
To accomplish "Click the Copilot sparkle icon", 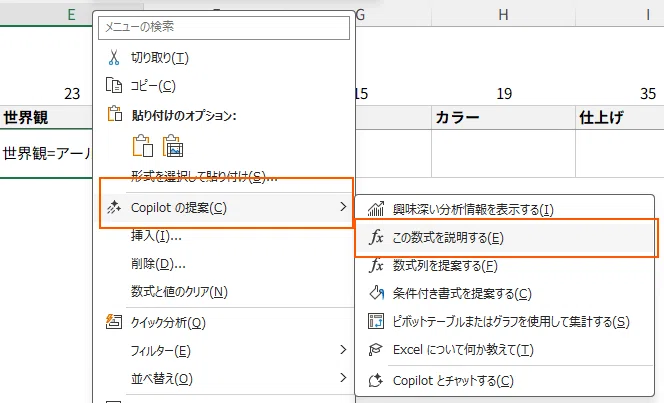I will click(x=113, y=207).
